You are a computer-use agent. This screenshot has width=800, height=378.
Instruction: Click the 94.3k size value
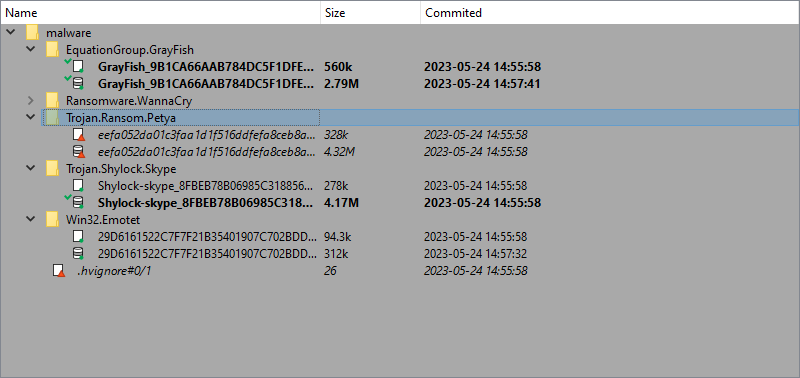coord(339,237)
